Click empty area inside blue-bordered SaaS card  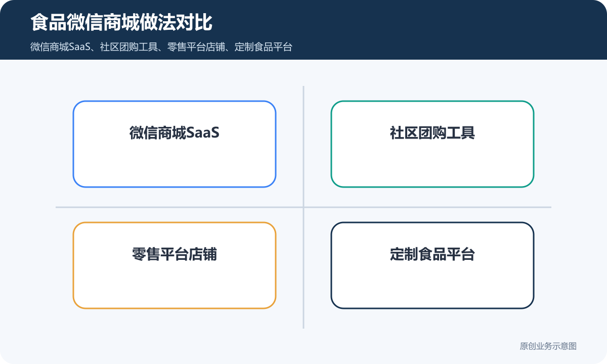tap(175, 164)
